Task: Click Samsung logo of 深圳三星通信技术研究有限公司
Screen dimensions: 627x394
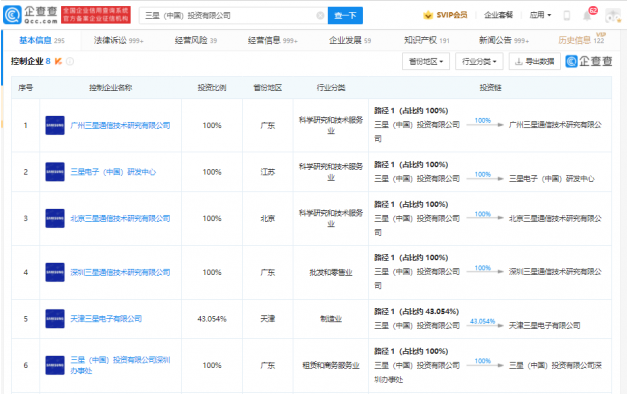Action: [55, 272]
